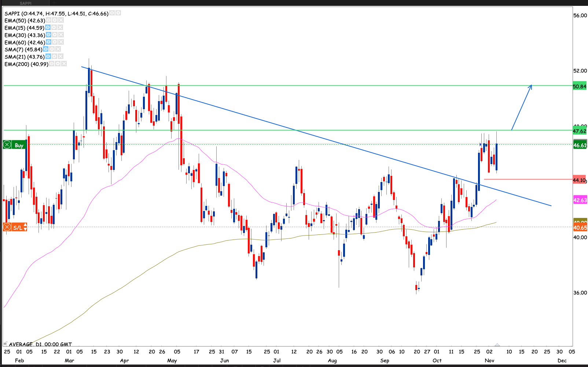Select the 50.84 green price level tag

coord(580,86)
